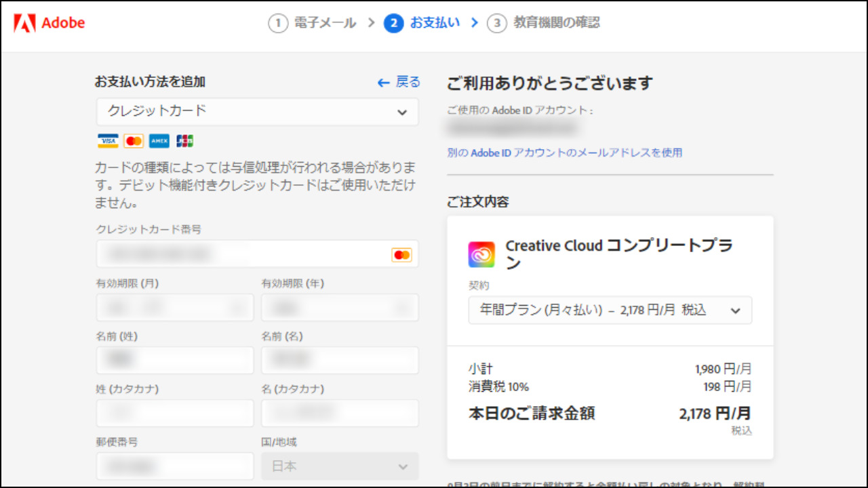The image size is (868, 488).
Task: Open the 国/地域 日本 dropdown
Action: coord(340,466)
